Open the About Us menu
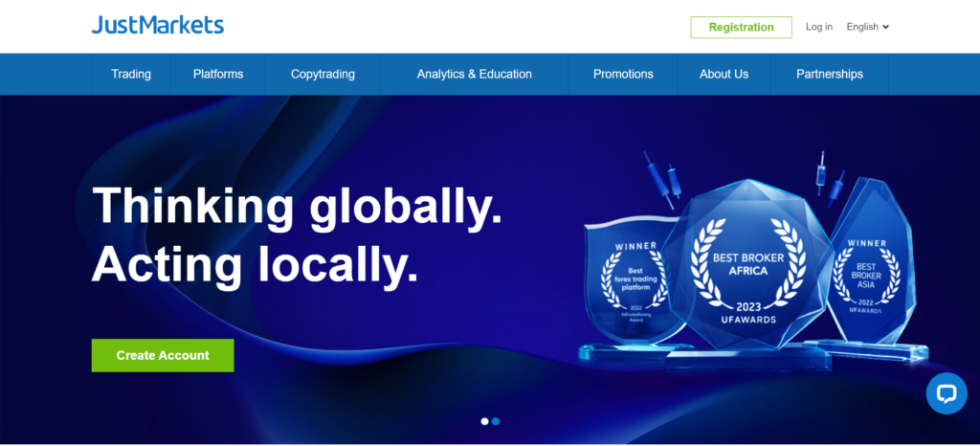 (724, 75)
